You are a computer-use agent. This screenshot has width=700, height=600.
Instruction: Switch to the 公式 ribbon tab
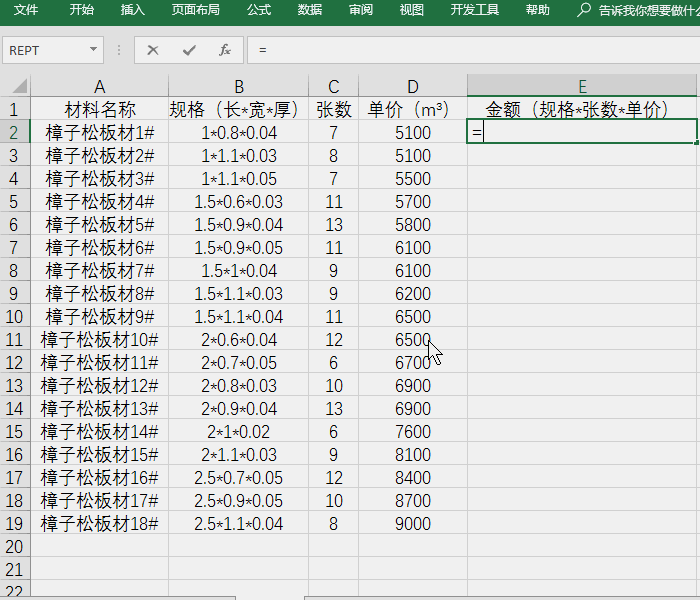coord(259,10)
